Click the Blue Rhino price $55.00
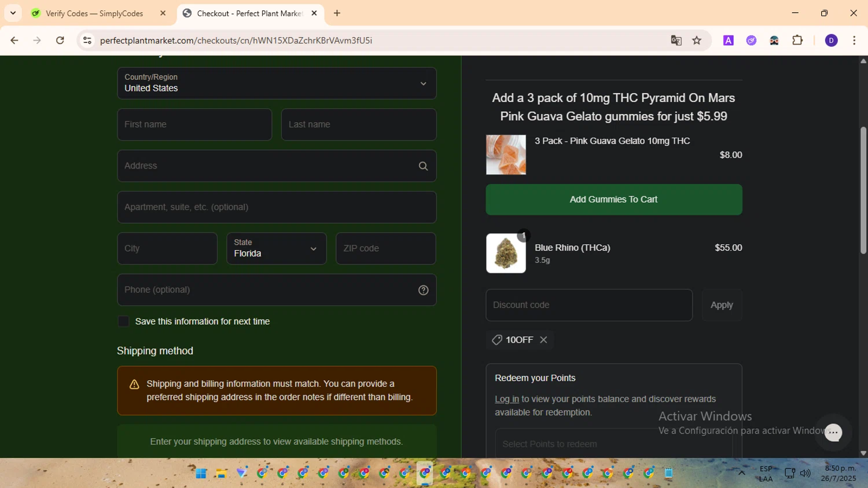 pos(729,248)
